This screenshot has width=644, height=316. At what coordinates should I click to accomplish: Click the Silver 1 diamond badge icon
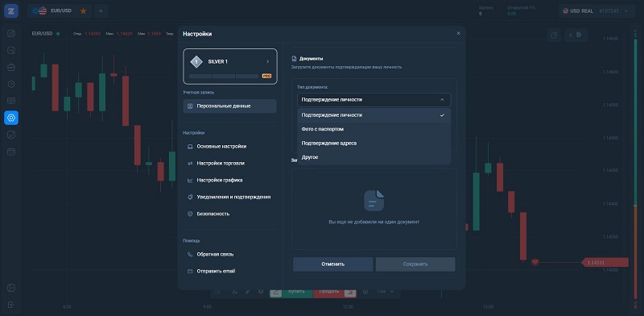196,62
